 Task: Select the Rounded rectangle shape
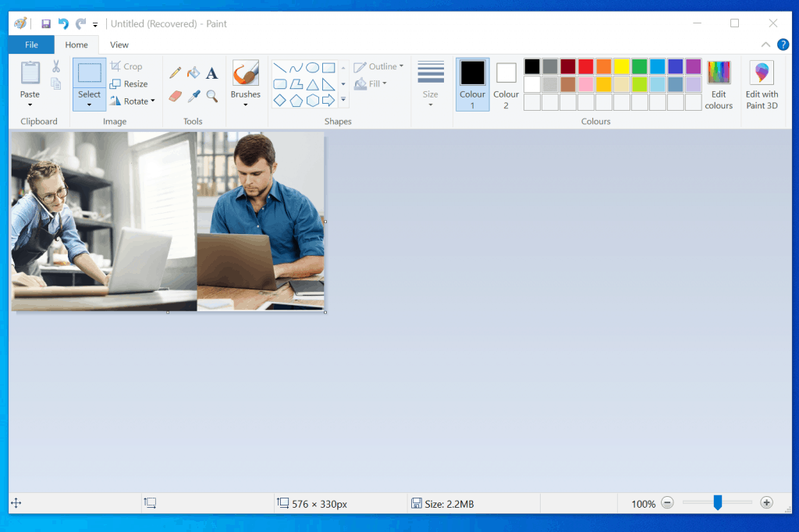[280, 84]
